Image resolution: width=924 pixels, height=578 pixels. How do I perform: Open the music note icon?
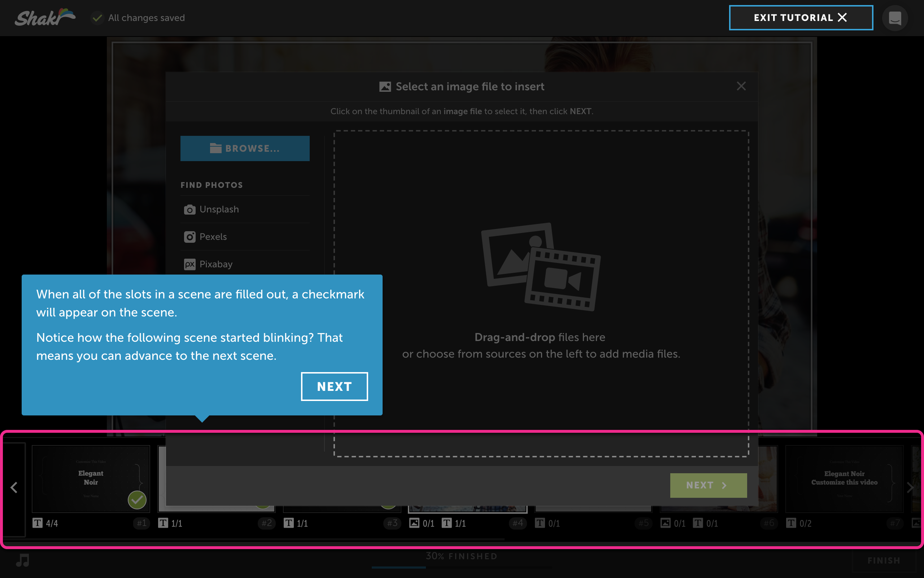click(22, 560)
